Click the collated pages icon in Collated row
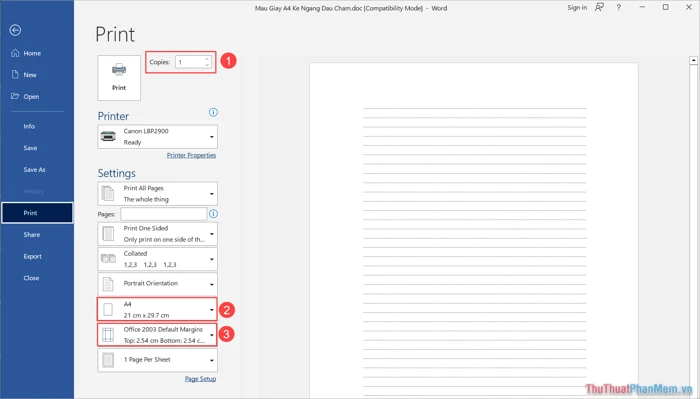This screenshot has width=700, height=399. point(108,258)
